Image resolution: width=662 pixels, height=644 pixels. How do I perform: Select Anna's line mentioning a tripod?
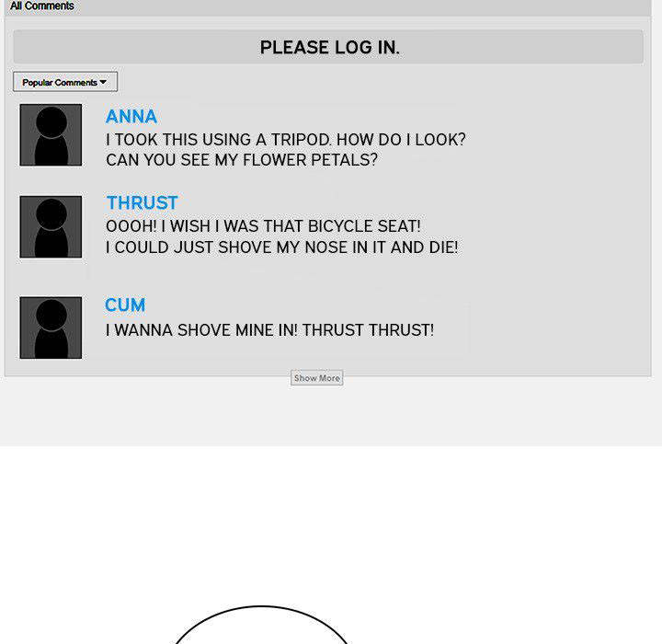pos(286,140)
